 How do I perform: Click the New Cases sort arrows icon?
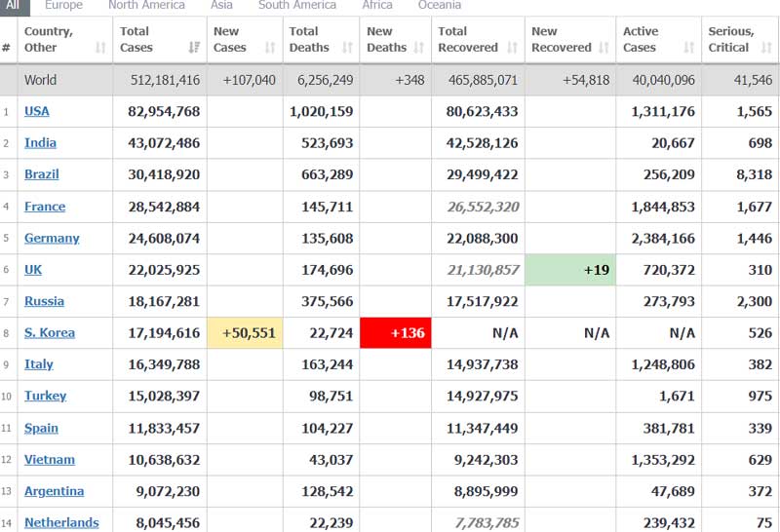268,48
